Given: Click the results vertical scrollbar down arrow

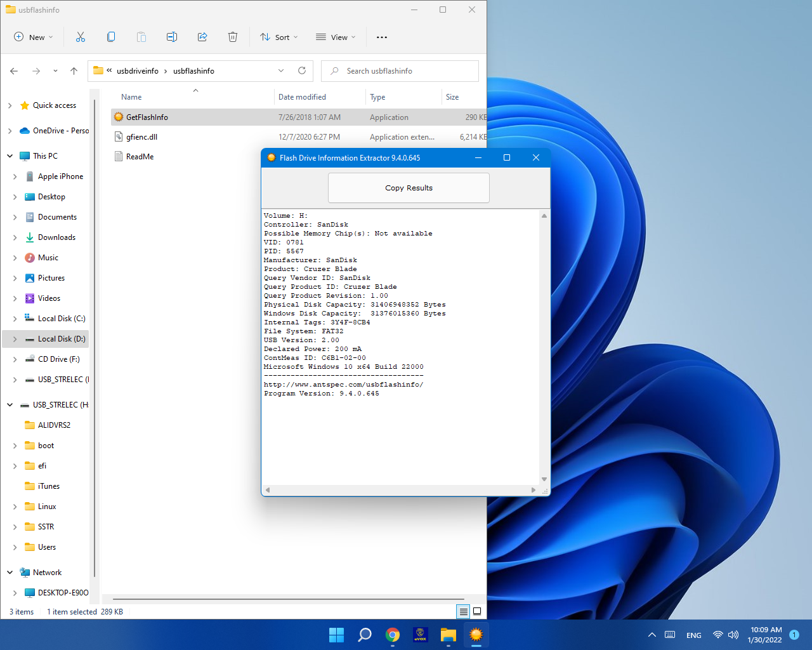Looking at the screenshot, I should pos(544,479).
